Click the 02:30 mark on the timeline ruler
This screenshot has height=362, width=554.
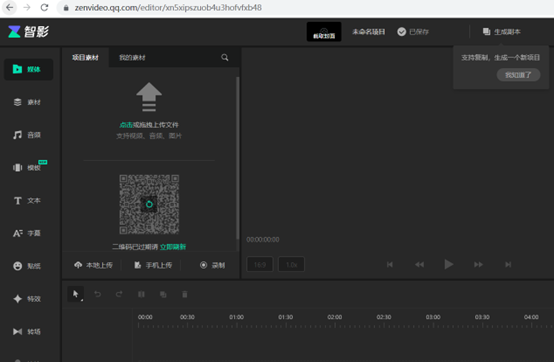pyautogui.click(x=384, y=317)
